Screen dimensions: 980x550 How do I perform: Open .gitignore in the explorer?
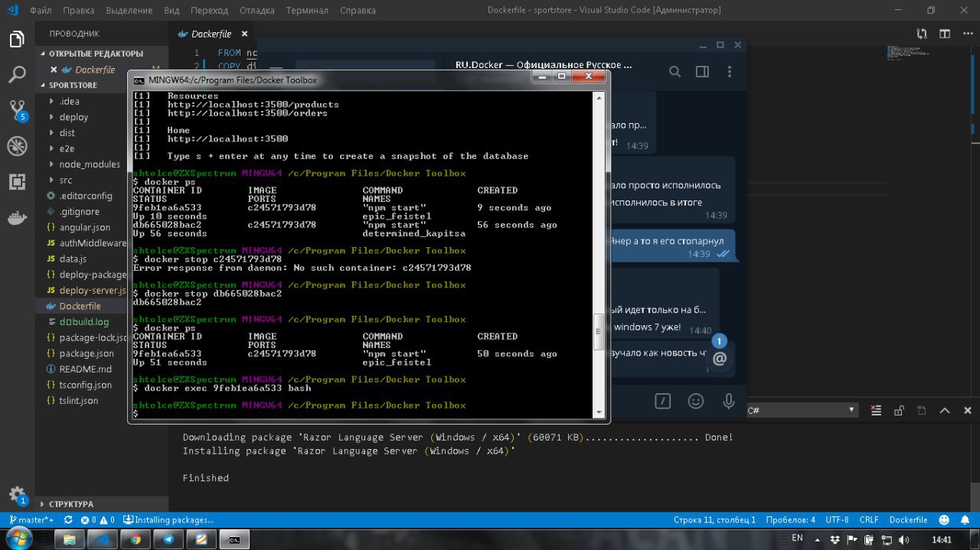pos(79,211)
